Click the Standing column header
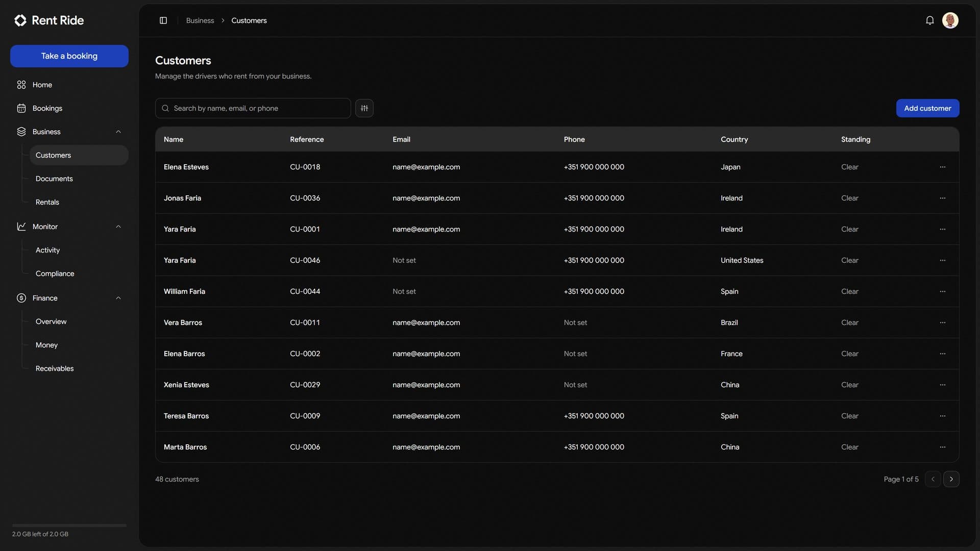 click(x=855, y=139)
